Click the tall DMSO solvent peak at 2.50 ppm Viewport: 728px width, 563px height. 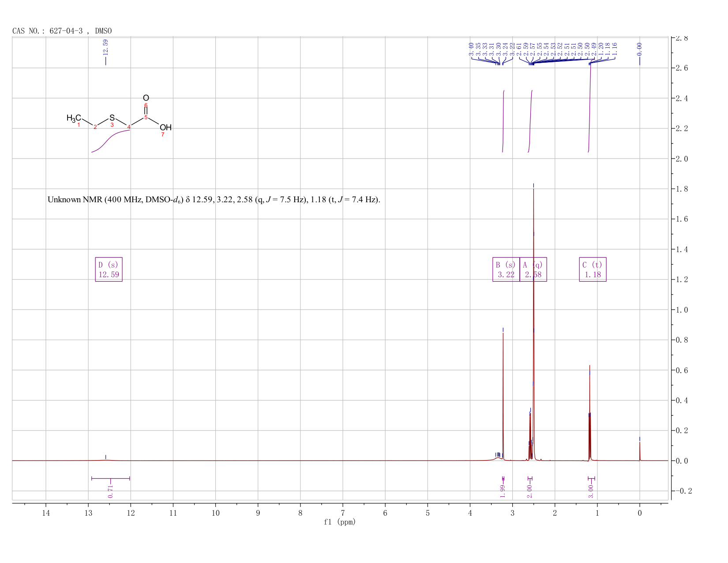(533, 325)
